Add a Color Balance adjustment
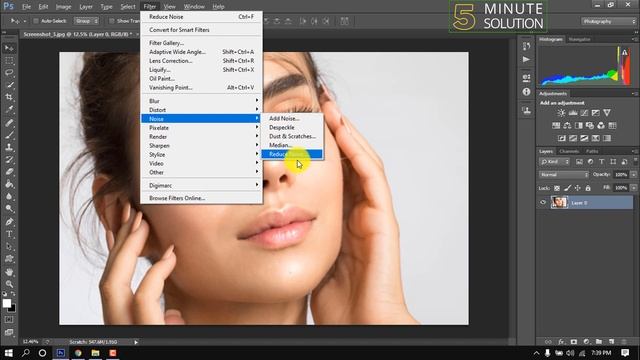The image size is (640, 360). tap(567, 125)
